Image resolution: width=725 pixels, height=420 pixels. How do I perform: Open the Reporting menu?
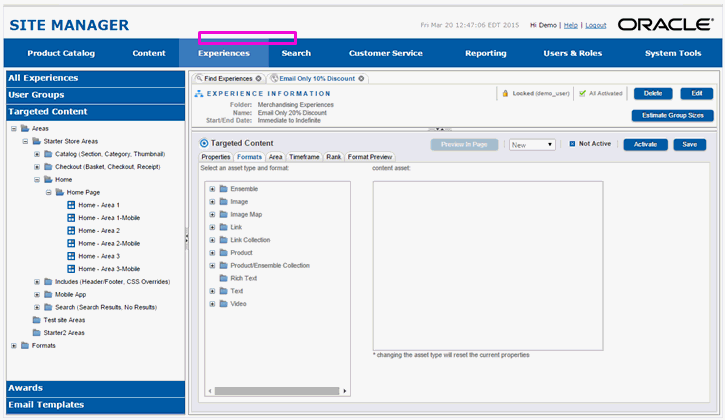click(485, 53)
